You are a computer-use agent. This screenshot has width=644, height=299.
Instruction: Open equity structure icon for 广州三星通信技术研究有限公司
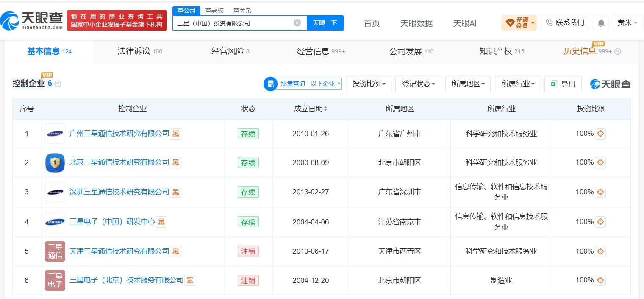click(x=176, y=134)
